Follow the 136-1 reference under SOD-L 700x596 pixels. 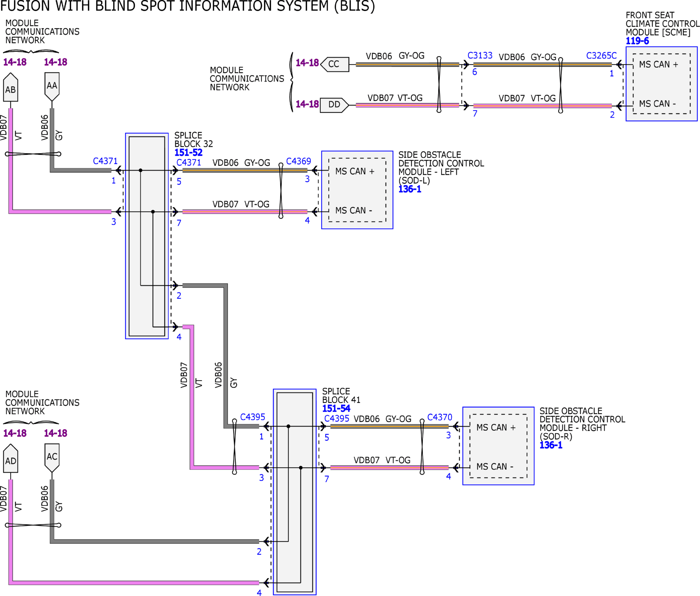(x=410, y=189)
